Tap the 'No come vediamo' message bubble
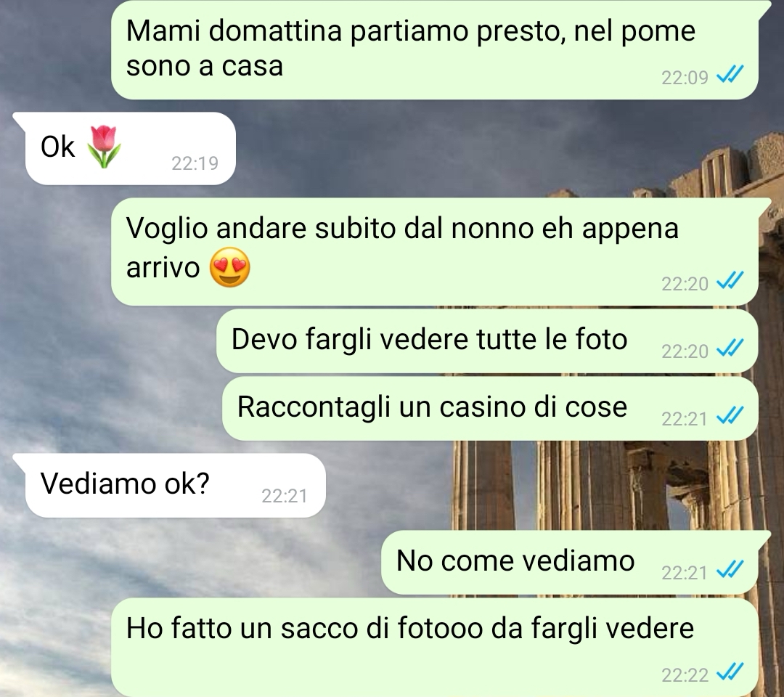Viewport: 784px width, 697px height. point(570,563)
